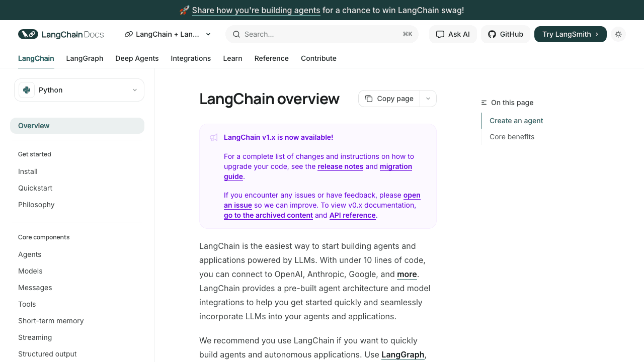
Task: Click the LangChain Docs logo
Action: click(x=61, y=34)
